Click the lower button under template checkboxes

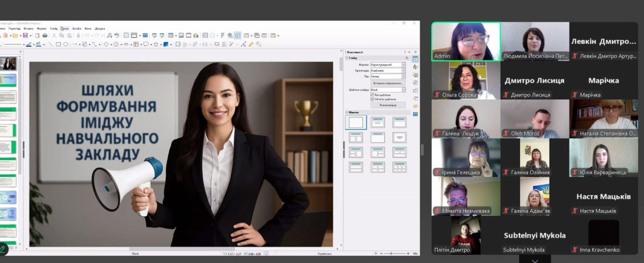tap(388, 105)
